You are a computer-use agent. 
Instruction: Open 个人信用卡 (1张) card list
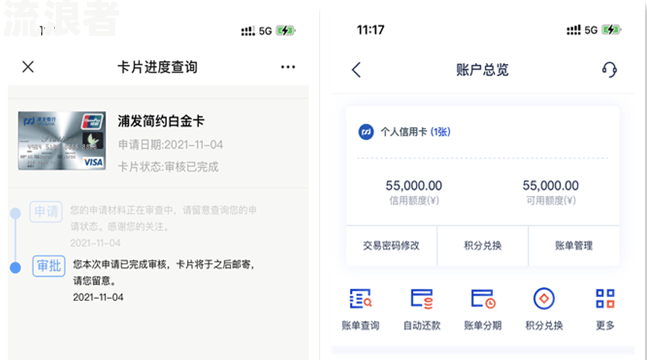click(x=415, y=132)
